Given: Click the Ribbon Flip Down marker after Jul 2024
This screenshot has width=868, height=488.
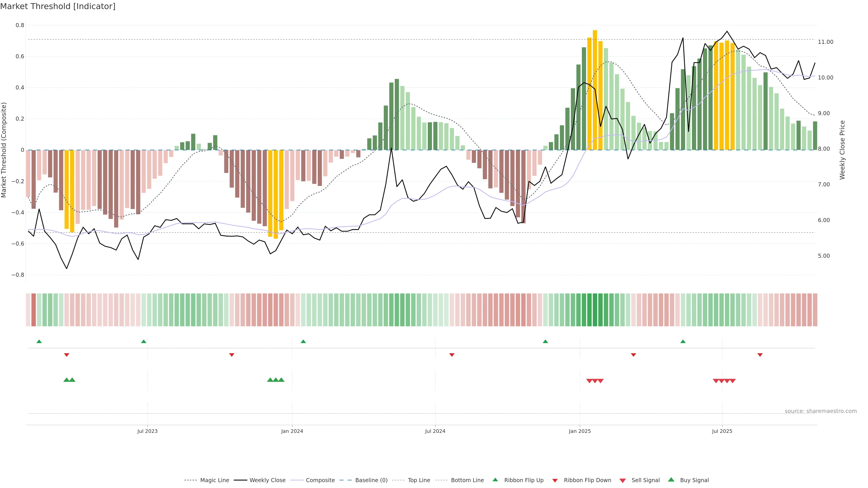Looking at the screenshot, I should [x=452, y=355].
